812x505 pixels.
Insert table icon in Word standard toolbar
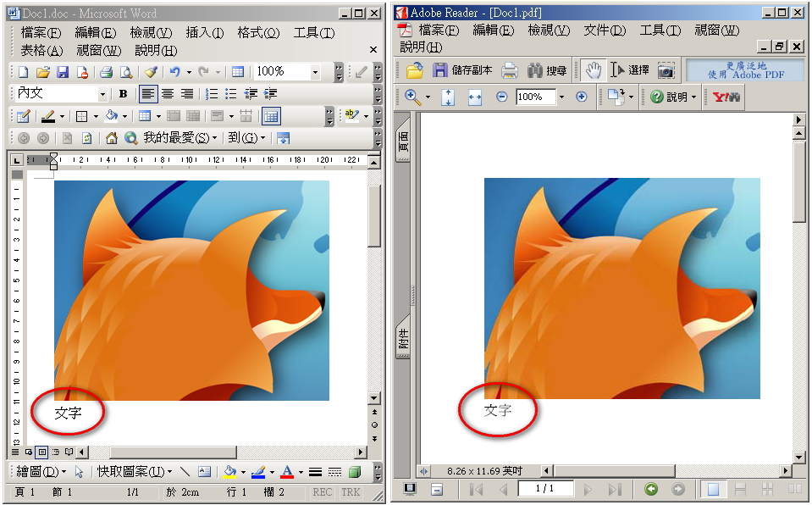click(x=238, y=71)
